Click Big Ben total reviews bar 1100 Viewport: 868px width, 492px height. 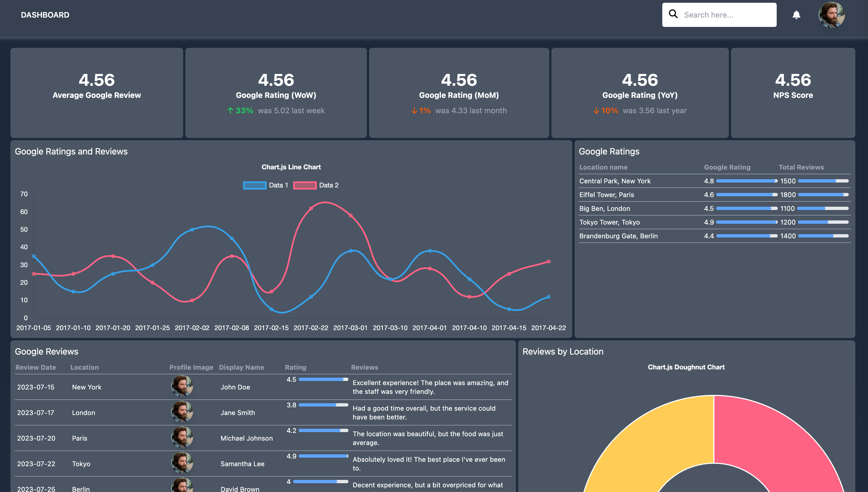pos(823,209)
